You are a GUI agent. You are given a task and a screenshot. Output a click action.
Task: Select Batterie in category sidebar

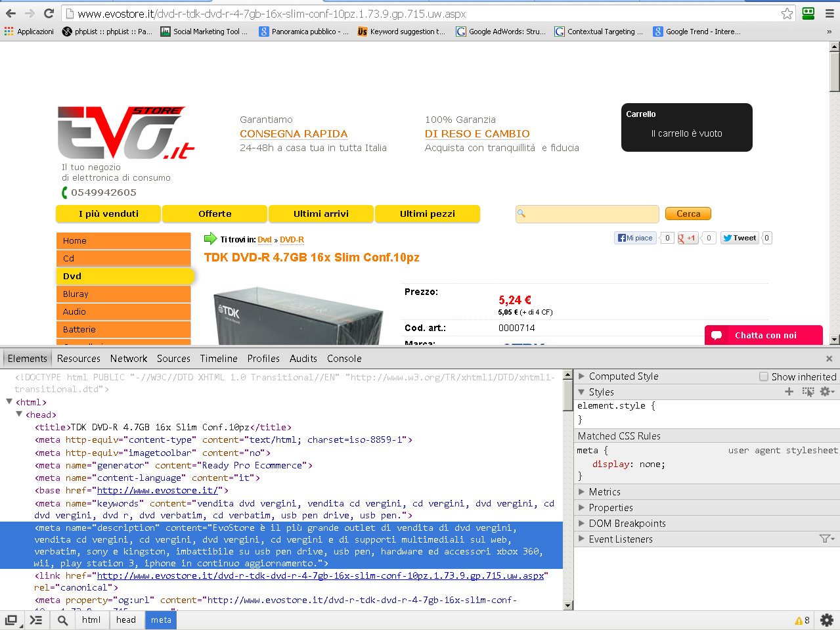click(x=123, y=329)
